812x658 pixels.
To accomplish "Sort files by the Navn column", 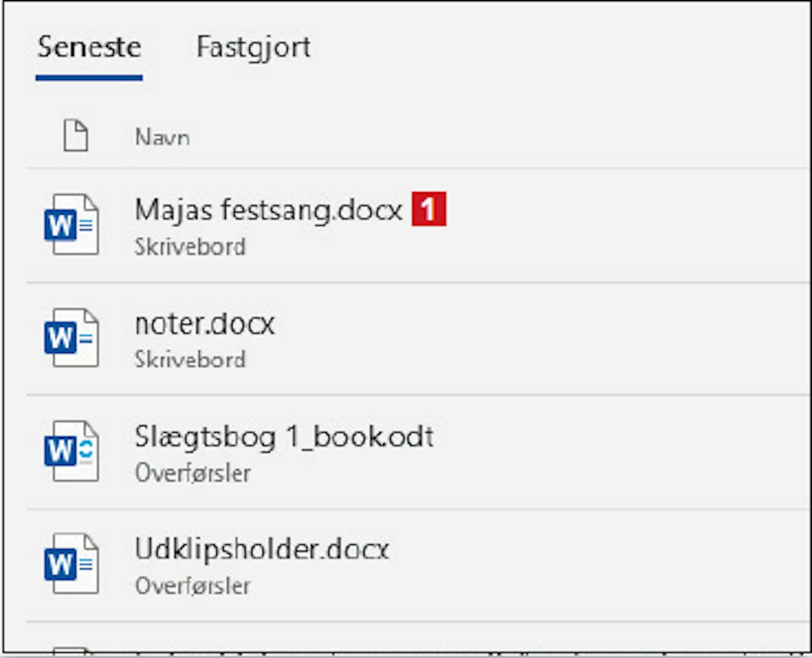I will [x=162, y=137].
